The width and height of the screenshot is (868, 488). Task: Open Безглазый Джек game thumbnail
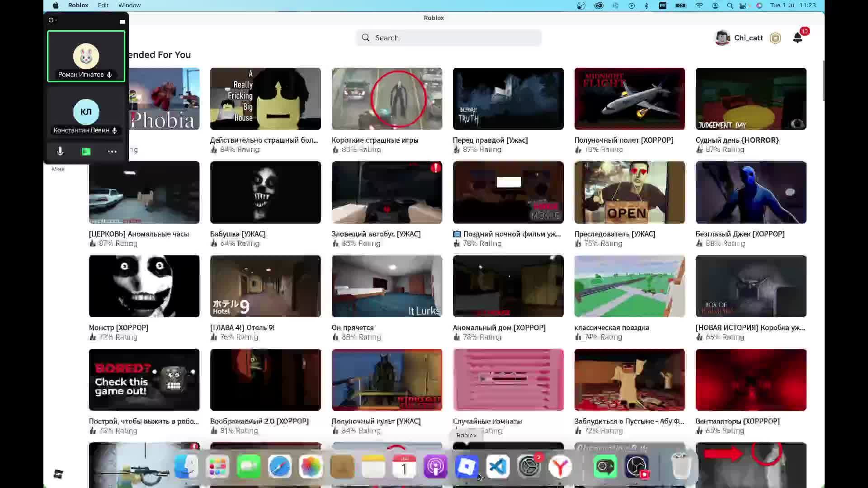(x=751, y=192)
